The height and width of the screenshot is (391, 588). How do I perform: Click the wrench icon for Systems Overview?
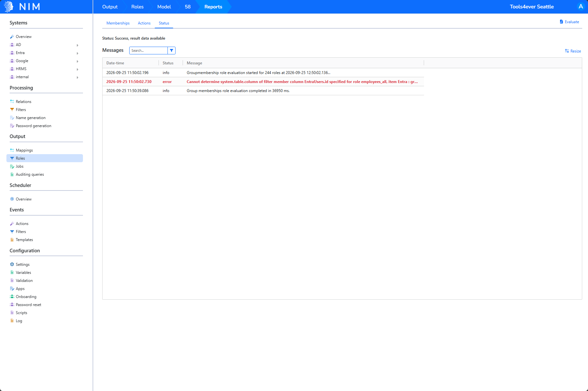[x=12, y=37]
